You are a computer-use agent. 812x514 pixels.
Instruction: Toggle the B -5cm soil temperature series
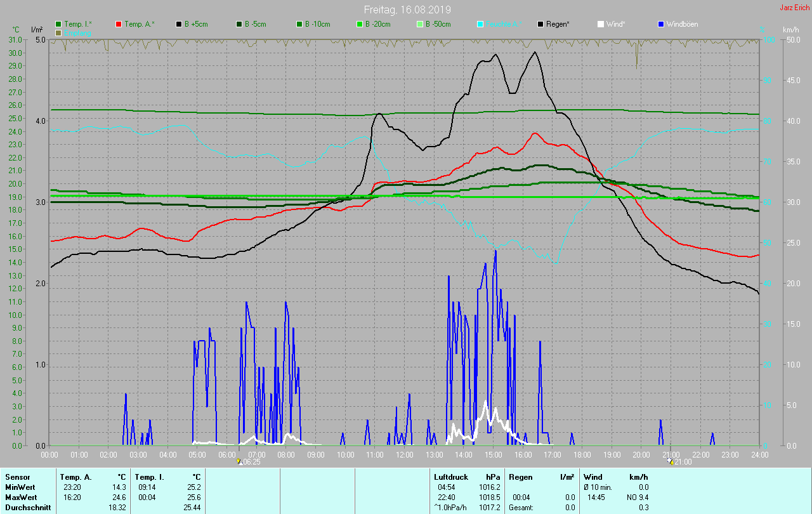(240, 24)
